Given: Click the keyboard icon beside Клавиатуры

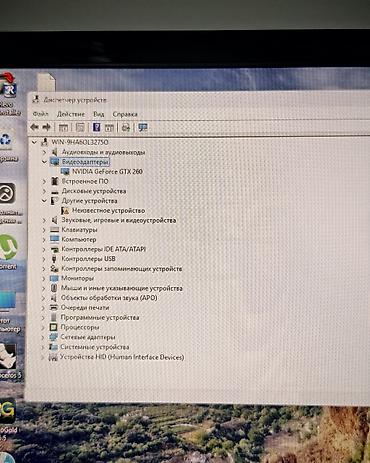Looking at the screenshot, I should click(54, 230).
